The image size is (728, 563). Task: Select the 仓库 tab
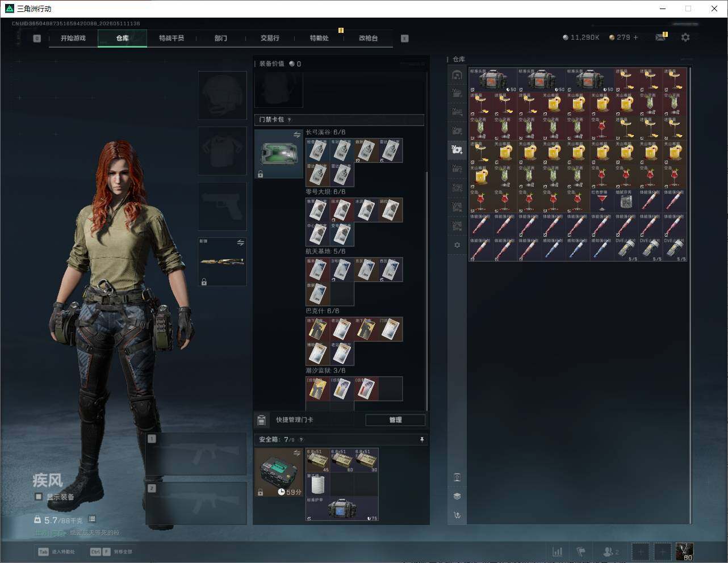point(123,38)
